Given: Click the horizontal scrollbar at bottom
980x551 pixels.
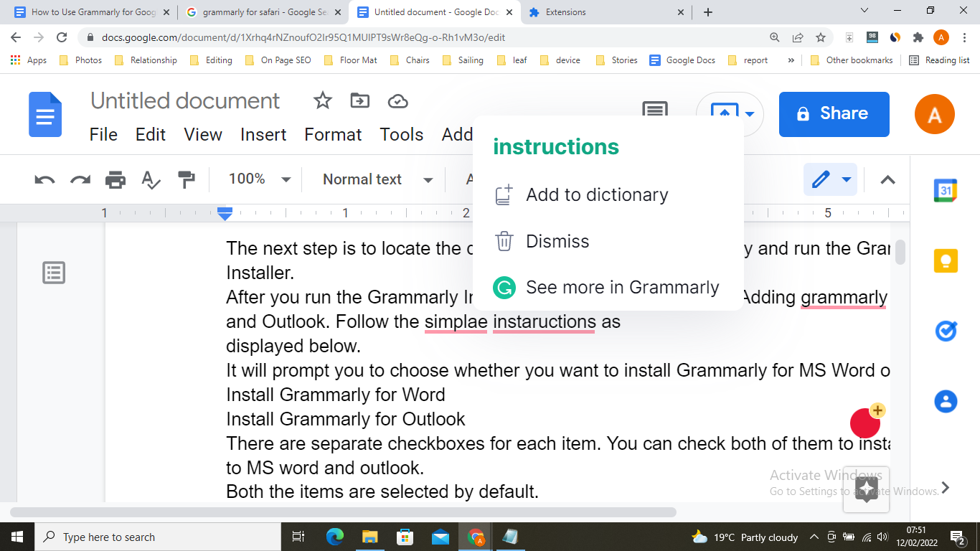Looking at the screenshot, I should [x=343, y=512].
